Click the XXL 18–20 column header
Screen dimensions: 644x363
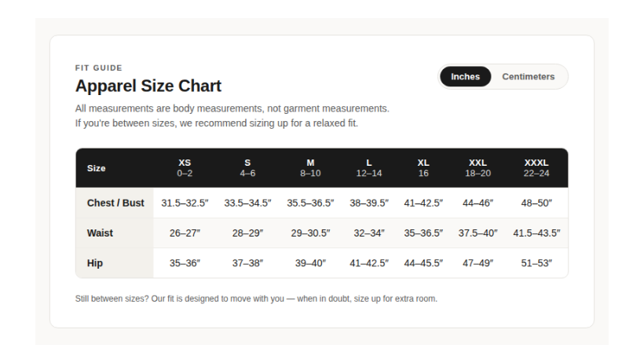[478, 168]
